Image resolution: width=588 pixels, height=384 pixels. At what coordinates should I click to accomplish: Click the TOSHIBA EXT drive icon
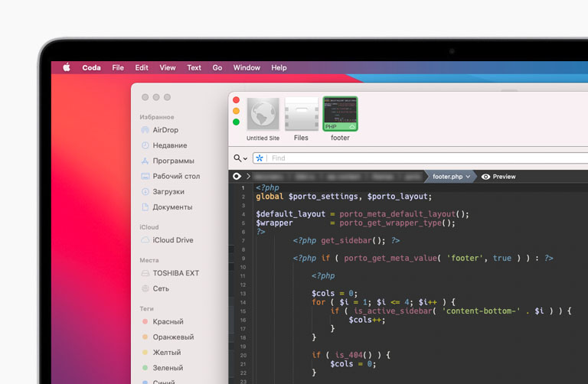[x=145, y=273]
